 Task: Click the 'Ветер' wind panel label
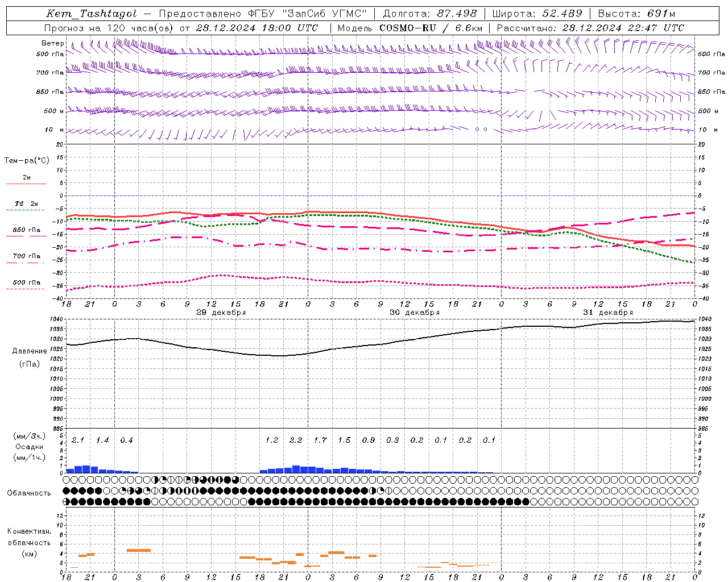pyautogui.click(x=53, y=43)
